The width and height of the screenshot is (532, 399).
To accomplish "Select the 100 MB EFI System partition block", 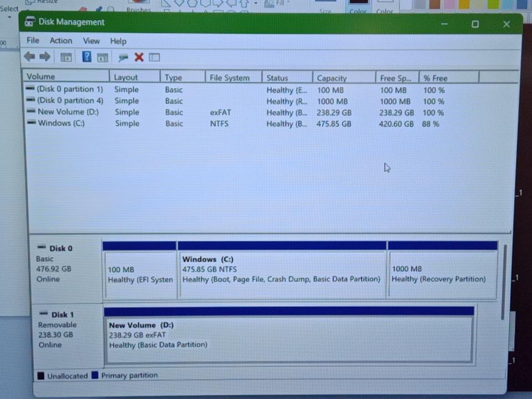I will [x=140, y=270].
